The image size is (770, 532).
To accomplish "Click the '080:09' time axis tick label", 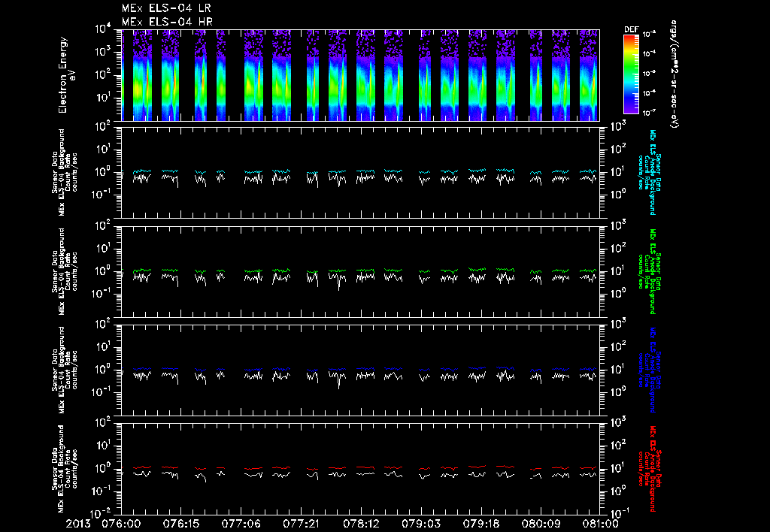I will 541,524.
